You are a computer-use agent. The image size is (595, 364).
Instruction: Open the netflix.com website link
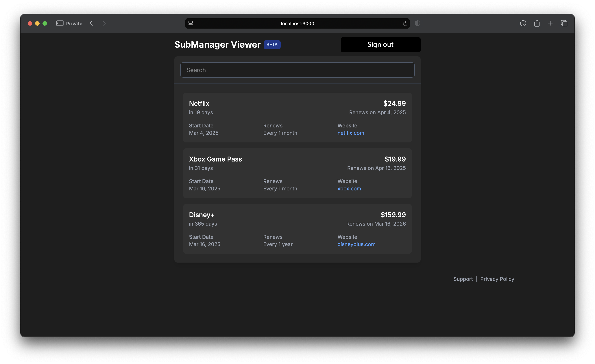tap(351, 133)
